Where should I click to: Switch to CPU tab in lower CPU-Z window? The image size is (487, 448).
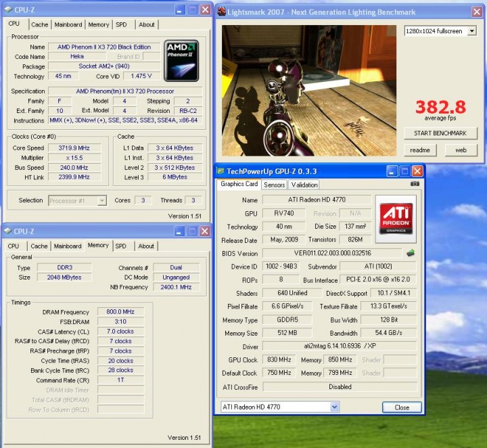click(x=14, y=246)
